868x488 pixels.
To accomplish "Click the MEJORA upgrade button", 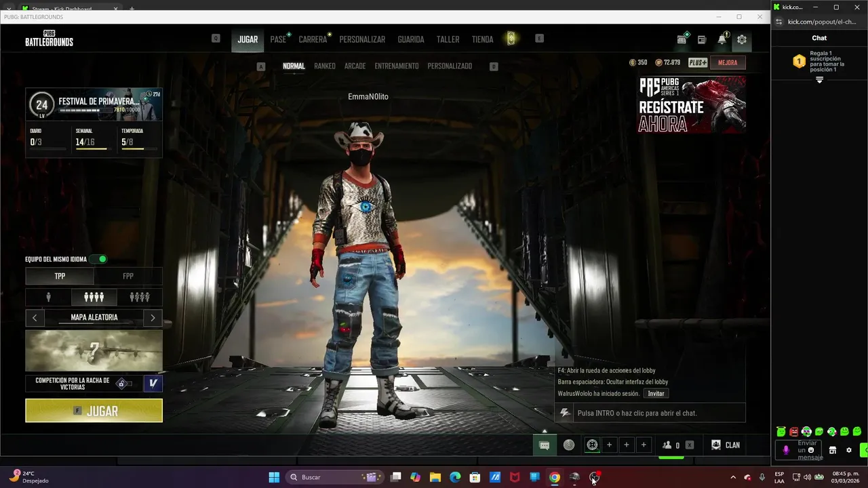I will pyautogui.click(x=728, y=62).
